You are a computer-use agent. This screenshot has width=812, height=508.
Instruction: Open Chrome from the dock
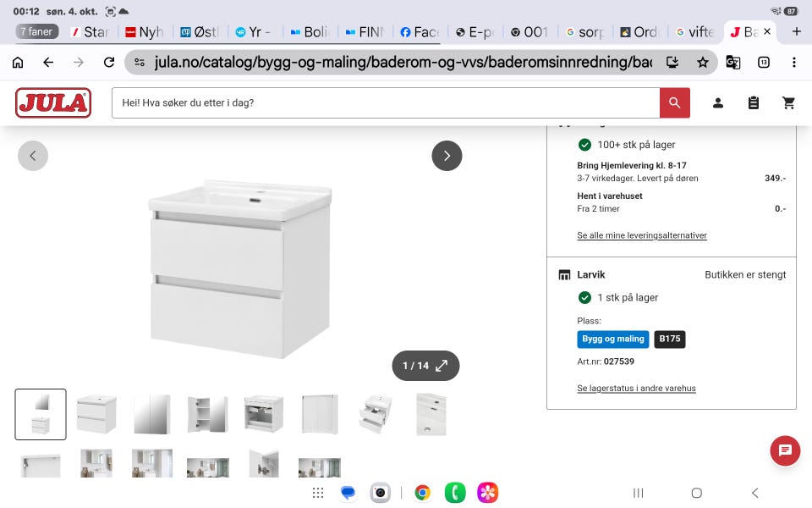(423, 493)
